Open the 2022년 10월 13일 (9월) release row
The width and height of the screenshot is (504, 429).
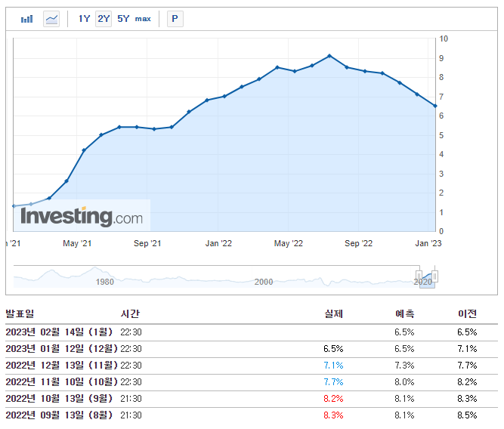[252, 399]
